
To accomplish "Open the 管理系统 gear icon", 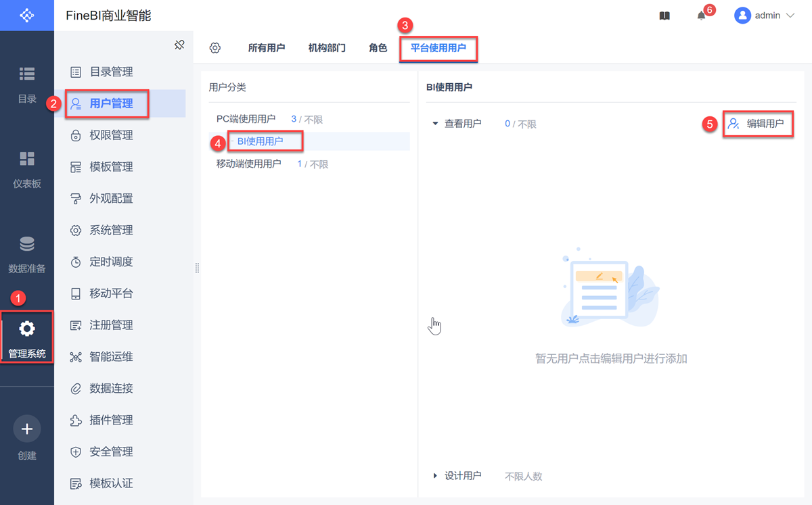I will (27, 329).
